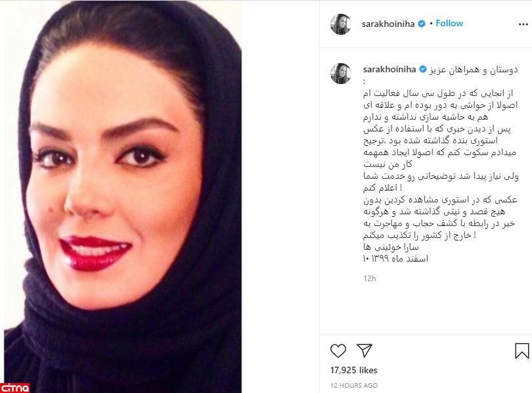Like the post with the heart icon
This screenshot has height=393, width=532.
[338, 351]
